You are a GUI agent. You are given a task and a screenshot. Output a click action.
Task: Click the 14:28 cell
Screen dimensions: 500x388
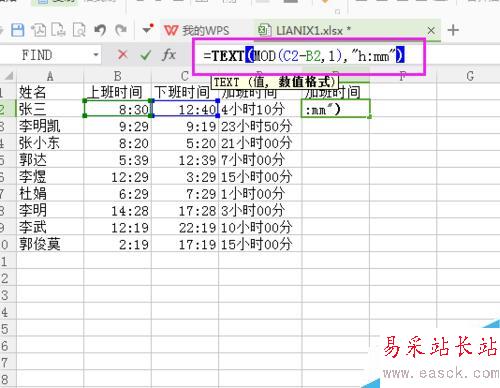(x=117, y=210)
